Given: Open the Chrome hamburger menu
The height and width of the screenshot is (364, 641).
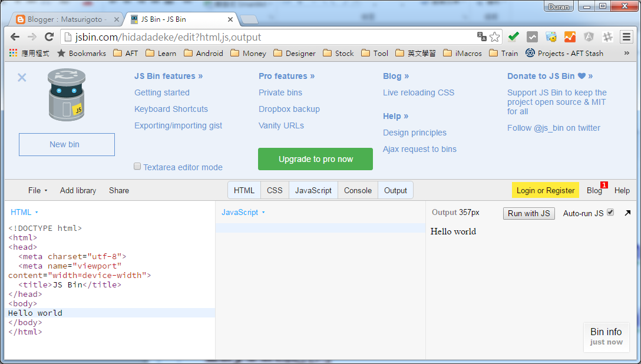Looking at the screenshot, I should point(626,37).
